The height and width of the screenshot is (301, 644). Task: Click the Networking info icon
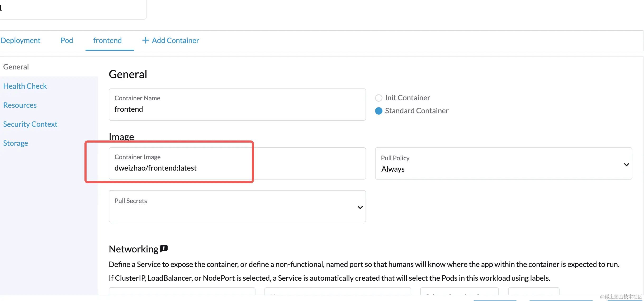coord(164,248)
